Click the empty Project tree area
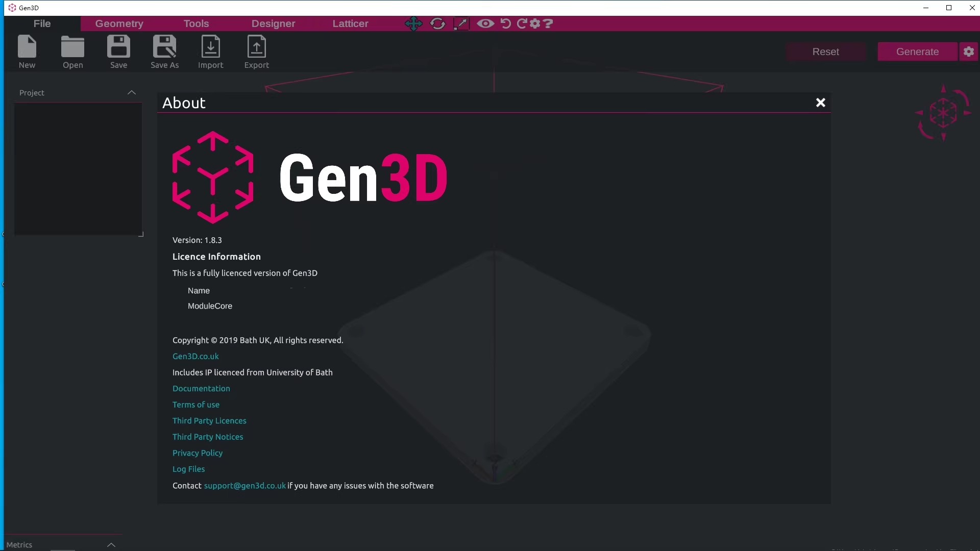980x551 pixels. pyautogui.click(x=78, y=168)
